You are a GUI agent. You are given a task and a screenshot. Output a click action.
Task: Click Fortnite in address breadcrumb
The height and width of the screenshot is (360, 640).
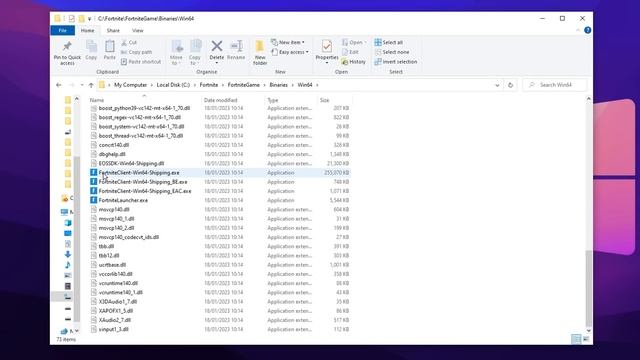pyautogui.click(x=209, y=85)
